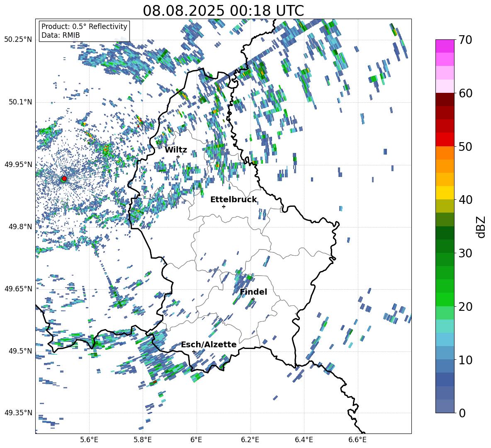Click the 50 tick on colorbar

pos(465,146)
